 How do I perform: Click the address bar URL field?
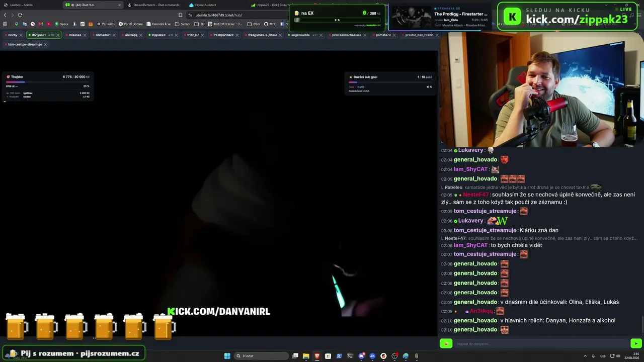coord(236,15)
